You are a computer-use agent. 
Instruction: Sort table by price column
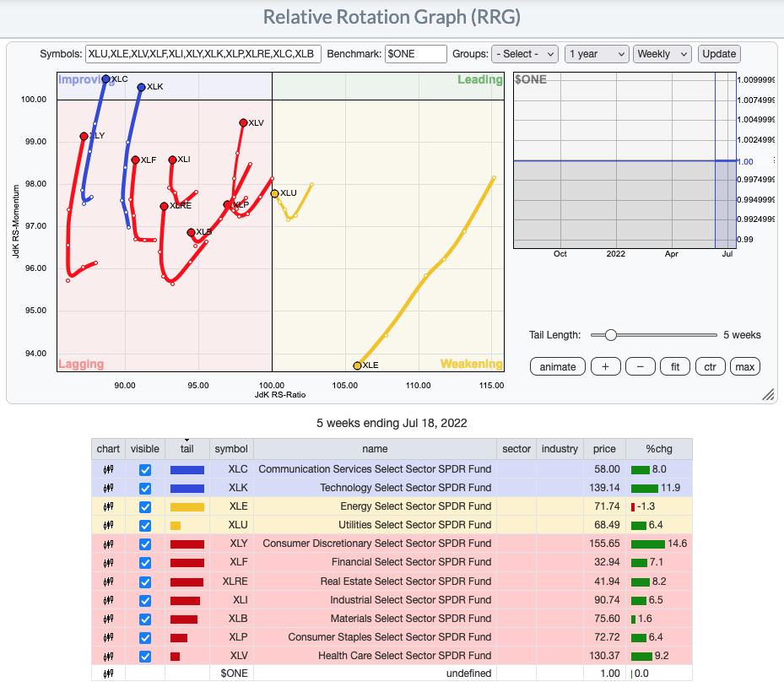tap(604, 449)
